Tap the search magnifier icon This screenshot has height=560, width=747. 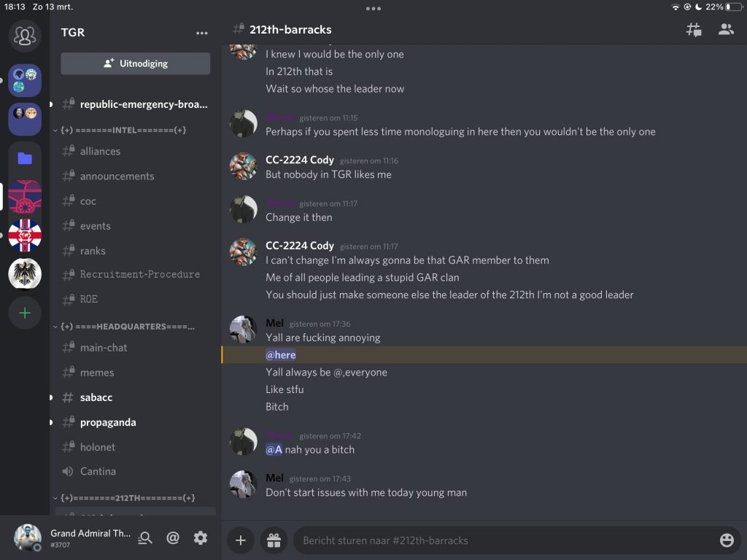tap(146, 538)
